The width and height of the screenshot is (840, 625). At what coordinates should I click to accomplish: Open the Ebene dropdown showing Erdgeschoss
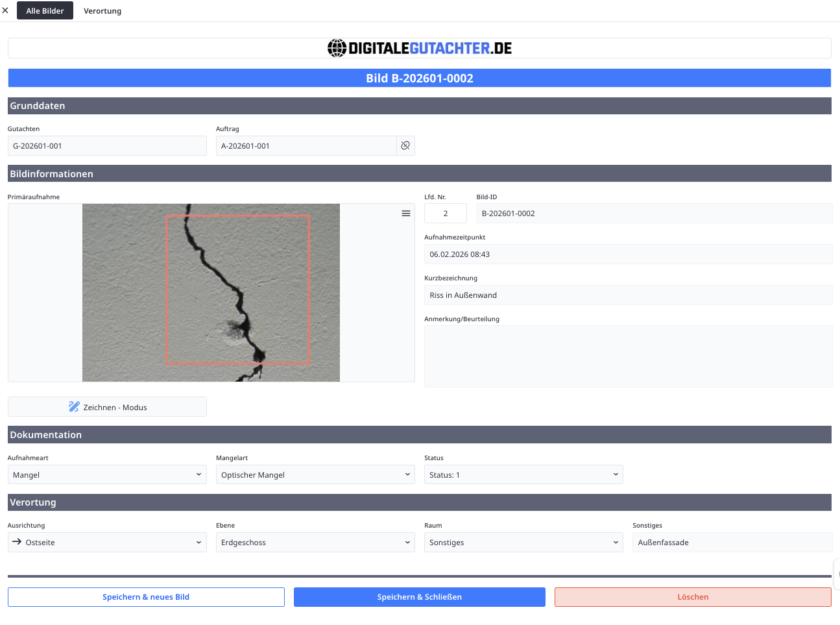[315, 543]
